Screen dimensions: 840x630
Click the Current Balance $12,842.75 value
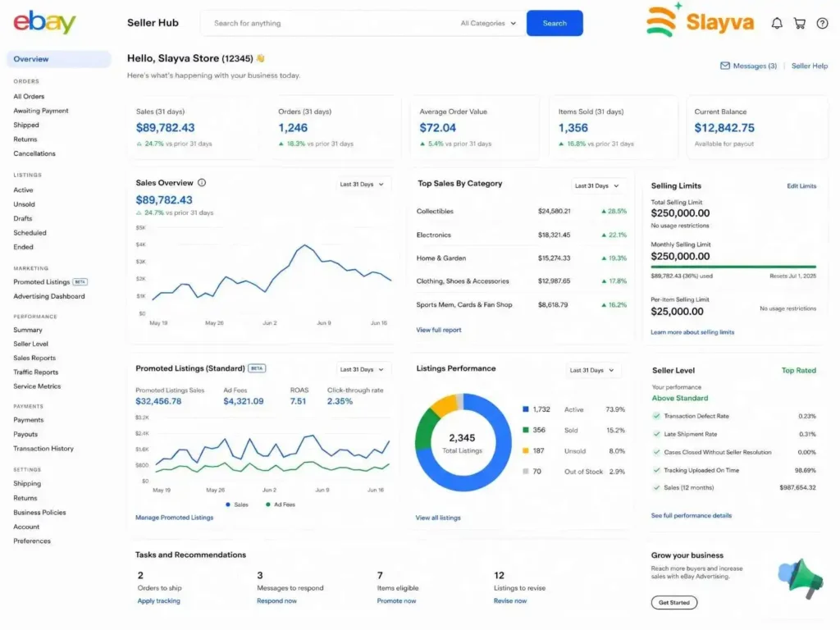(x=724, y=127)
